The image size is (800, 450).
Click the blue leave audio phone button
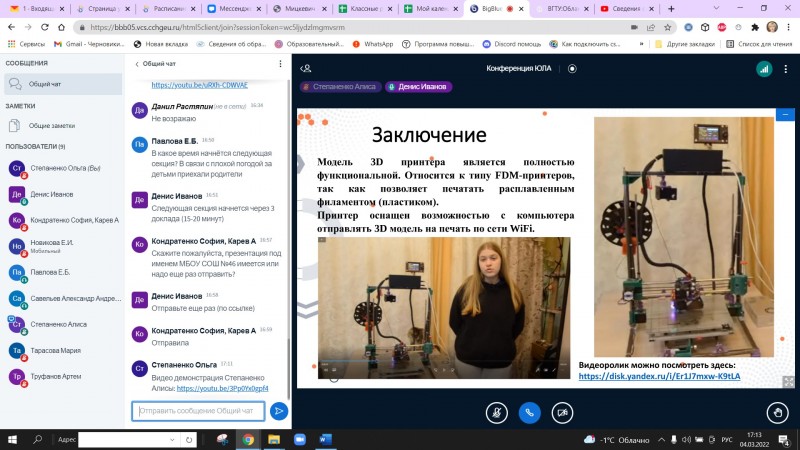click(529, 411)
